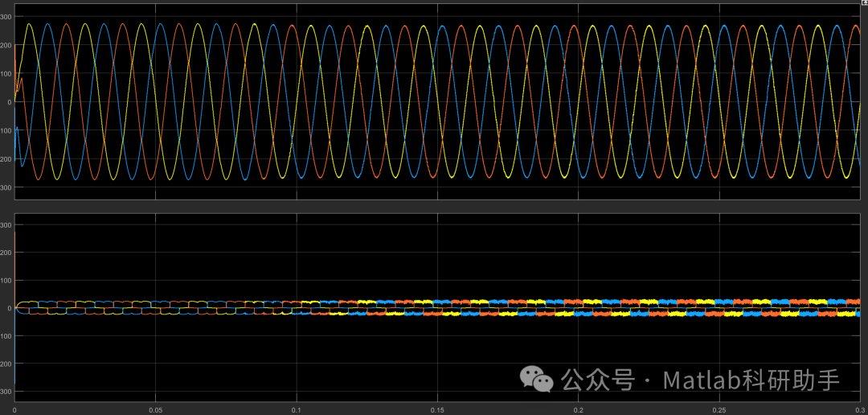
Task: Click the 0.1 time axis tick label
Action: pyautogui.click(x=297, y=410)
